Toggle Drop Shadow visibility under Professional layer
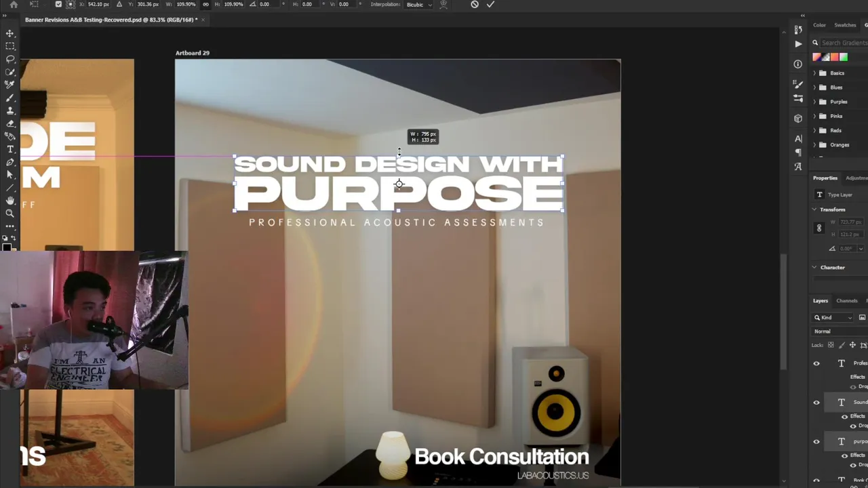868x488 pixels. 853,387
